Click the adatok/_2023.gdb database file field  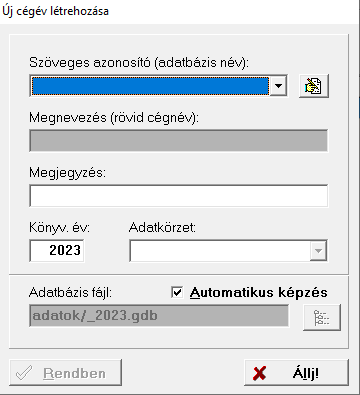pos(159,315)
